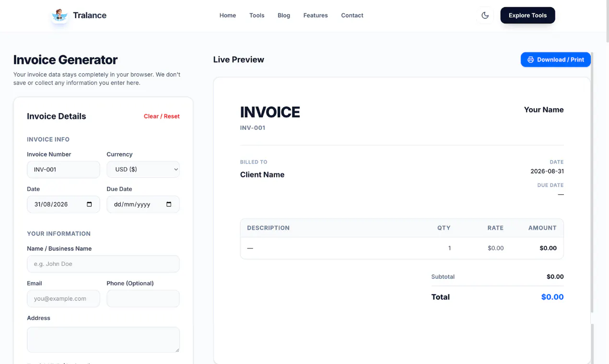Click the INVOICE INFO section label

coord(48,139)
